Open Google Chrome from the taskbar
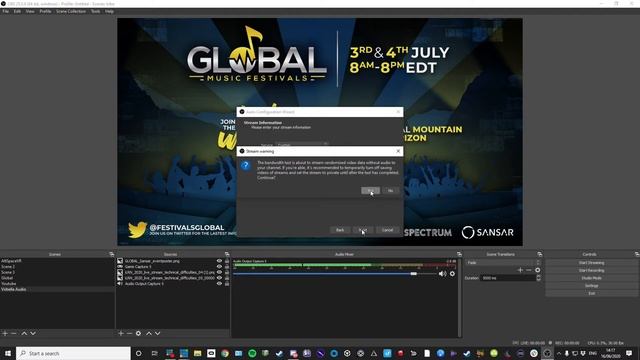This screenshot has height=360, width=640. point(225,353)
